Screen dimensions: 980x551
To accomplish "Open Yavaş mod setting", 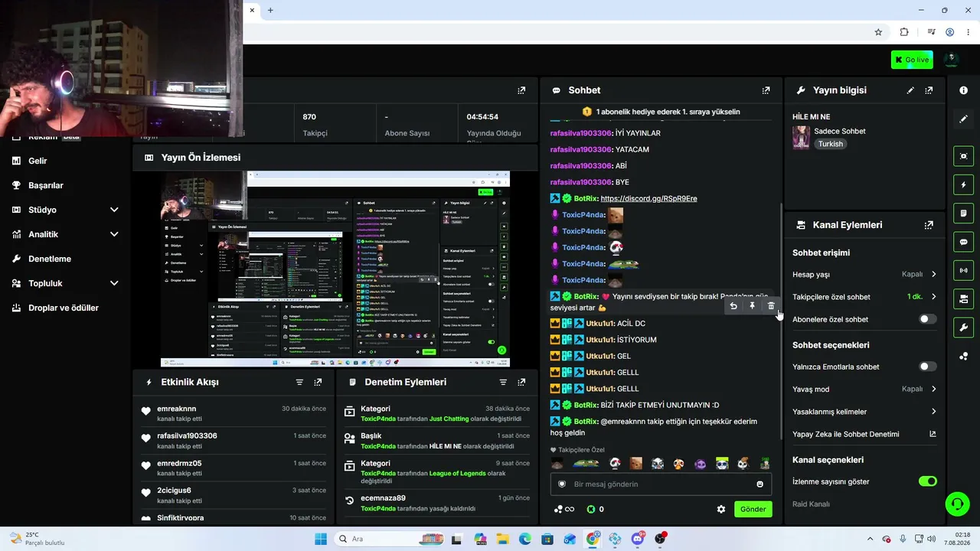I will [x=864, y=389].
